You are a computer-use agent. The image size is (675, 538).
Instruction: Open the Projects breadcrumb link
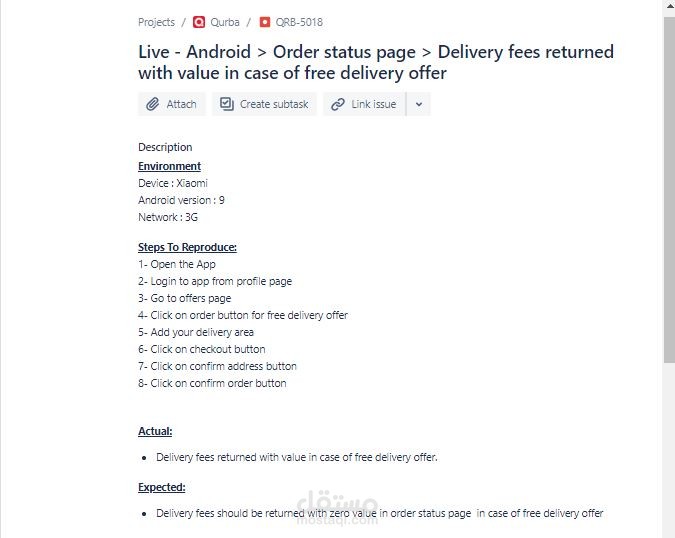[x=156, y=22]
